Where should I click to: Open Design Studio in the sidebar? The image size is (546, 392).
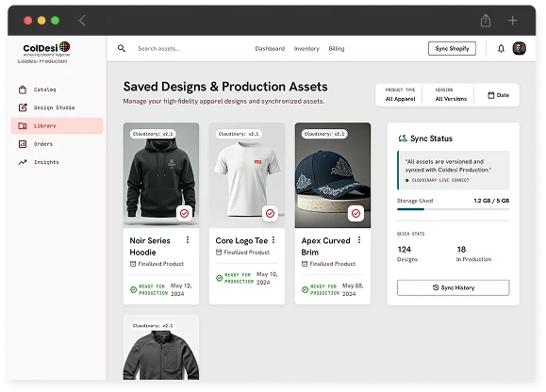point(58,107)
